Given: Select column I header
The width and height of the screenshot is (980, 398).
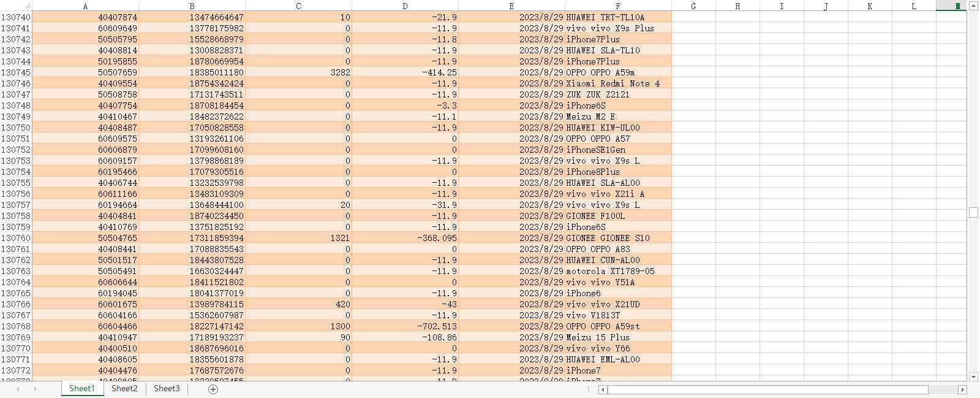Looking at the screenshot, I should pyautogui.click(x=782, y=6).
